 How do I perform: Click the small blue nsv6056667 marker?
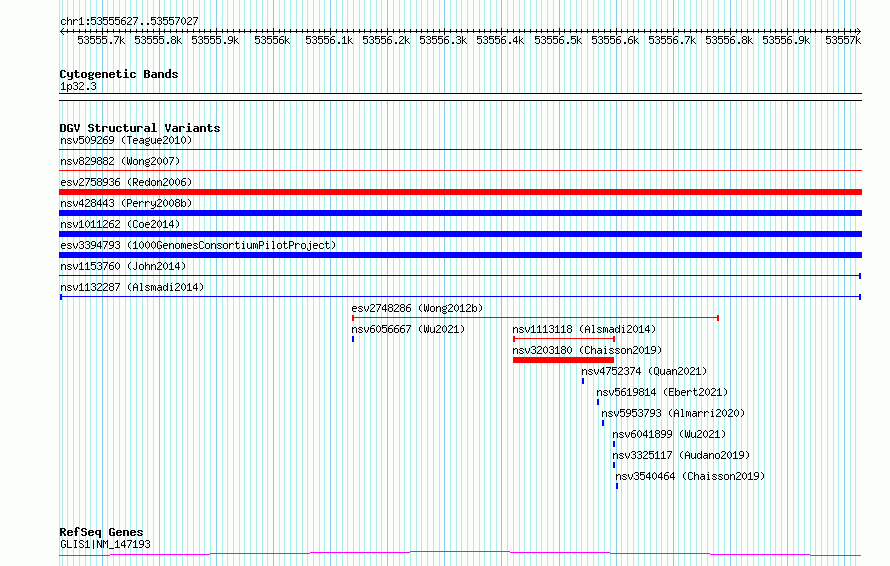(353, 339)
